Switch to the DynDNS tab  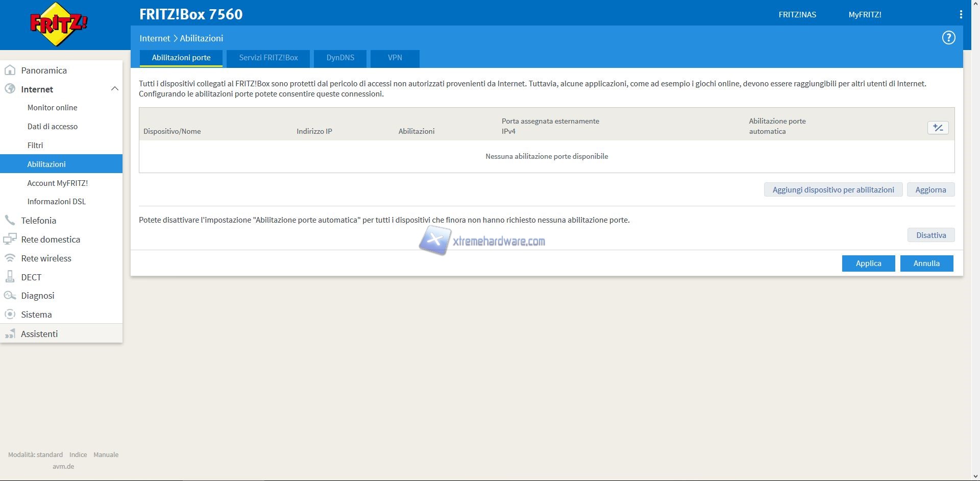pyautogui.click(x=340, y=58)
